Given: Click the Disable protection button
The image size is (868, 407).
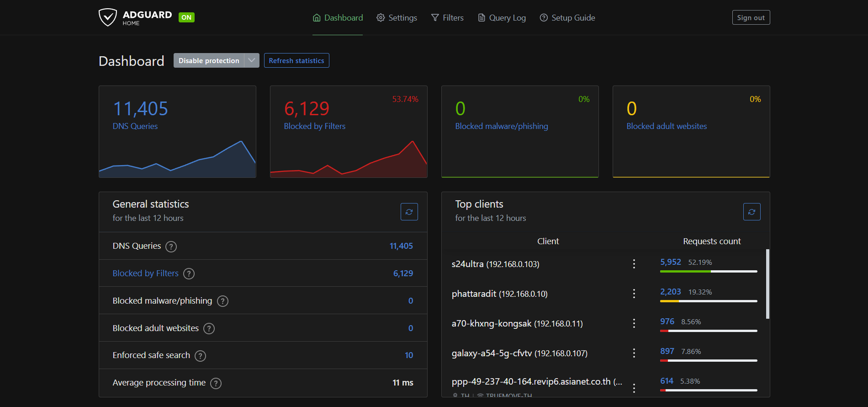Looking at the screenshot, I should click(209, 60).
